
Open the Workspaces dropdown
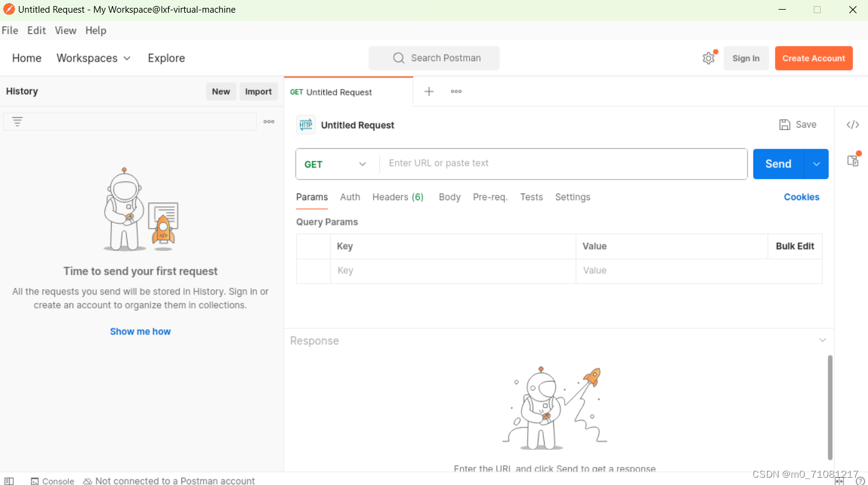[93, 58]
